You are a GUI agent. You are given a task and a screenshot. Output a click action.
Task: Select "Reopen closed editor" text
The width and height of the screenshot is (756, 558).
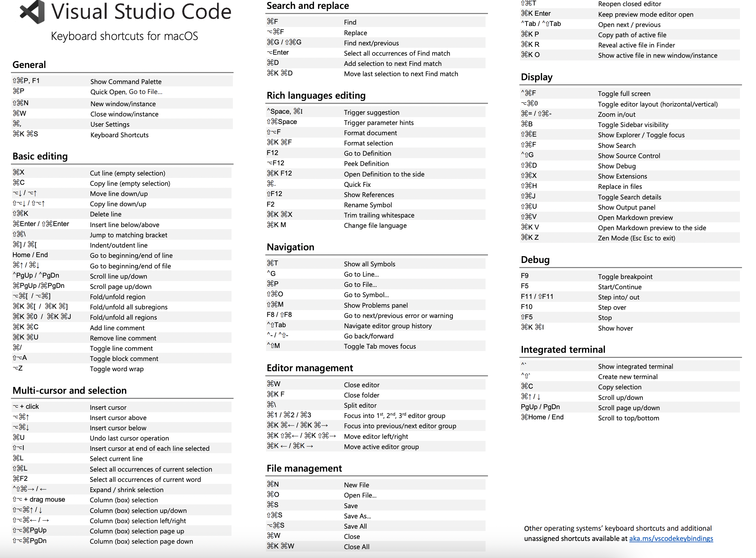630,4
